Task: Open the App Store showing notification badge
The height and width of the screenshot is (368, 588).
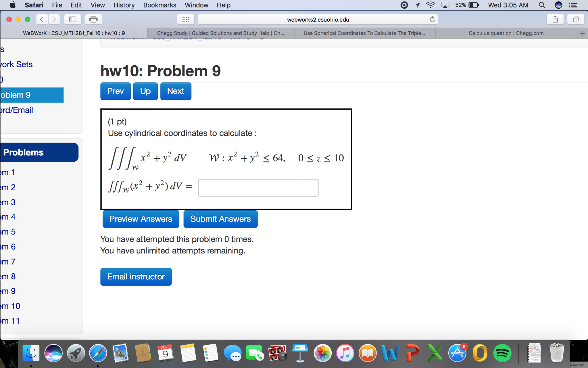Action: point(457,353)
